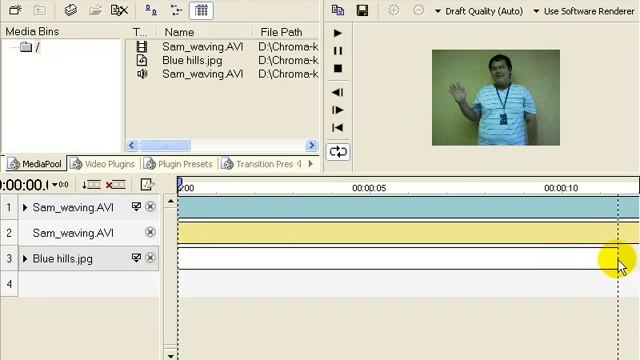Screen dimensions: 640x360
Task: Select the yellow audio clip on track 2
Action: (408, 233)
